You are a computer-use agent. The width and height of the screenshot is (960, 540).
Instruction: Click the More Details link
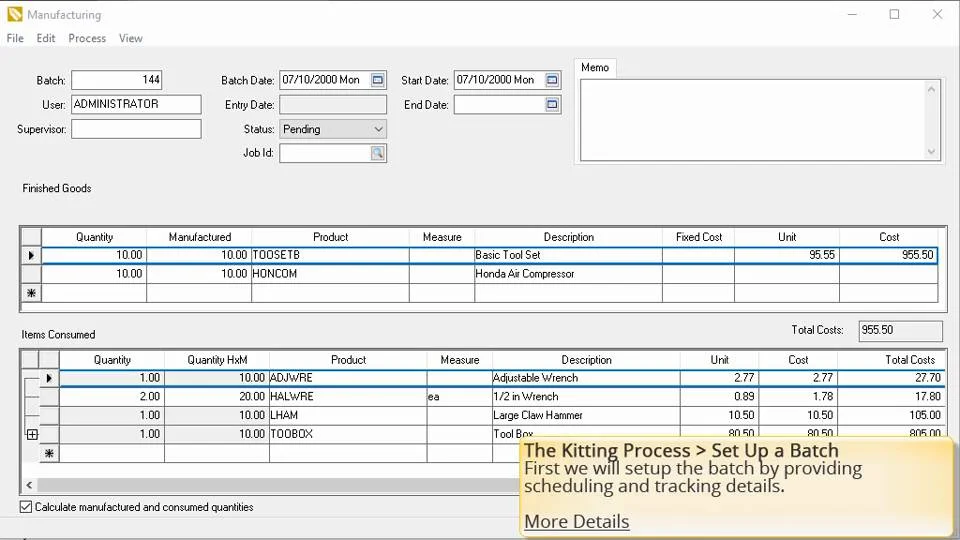tap(577, 521)
